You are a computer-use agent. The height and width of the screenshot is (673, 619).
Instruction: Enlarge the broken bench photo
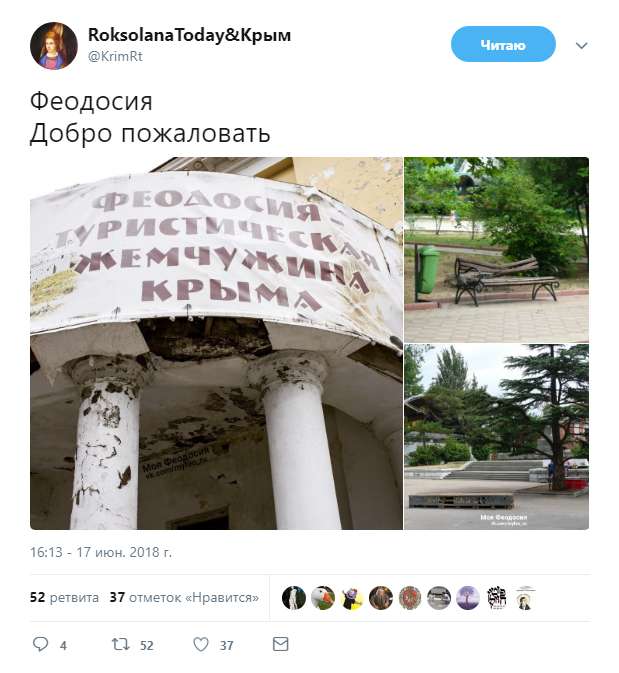point(496,250)
